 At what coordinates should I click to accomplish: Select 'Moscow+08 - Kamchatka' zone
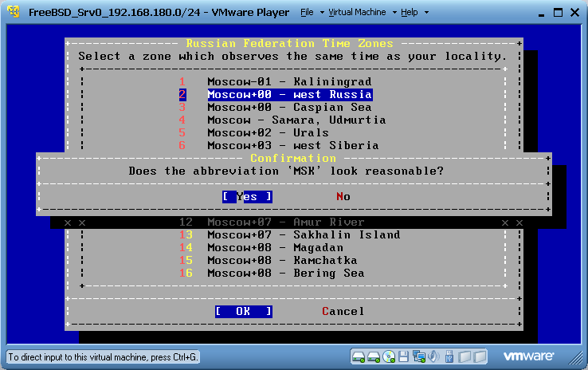pos(282,260)
